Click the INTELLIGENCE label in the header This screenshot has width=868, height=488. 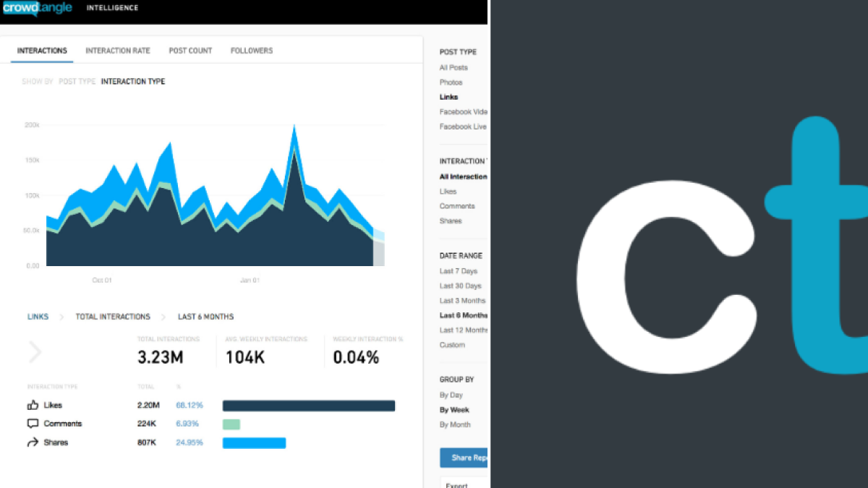tap(112, 7)
